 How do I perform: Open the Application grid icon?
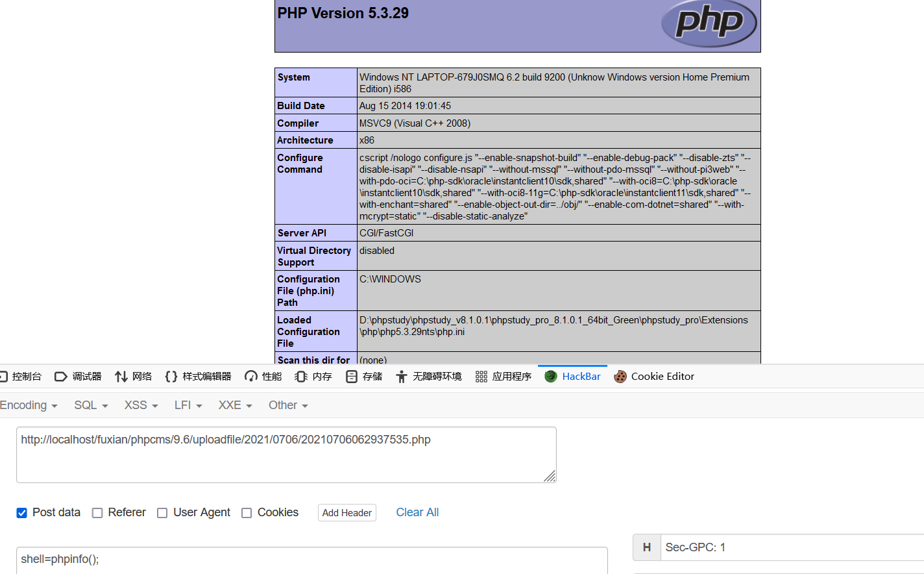(481, 377)
